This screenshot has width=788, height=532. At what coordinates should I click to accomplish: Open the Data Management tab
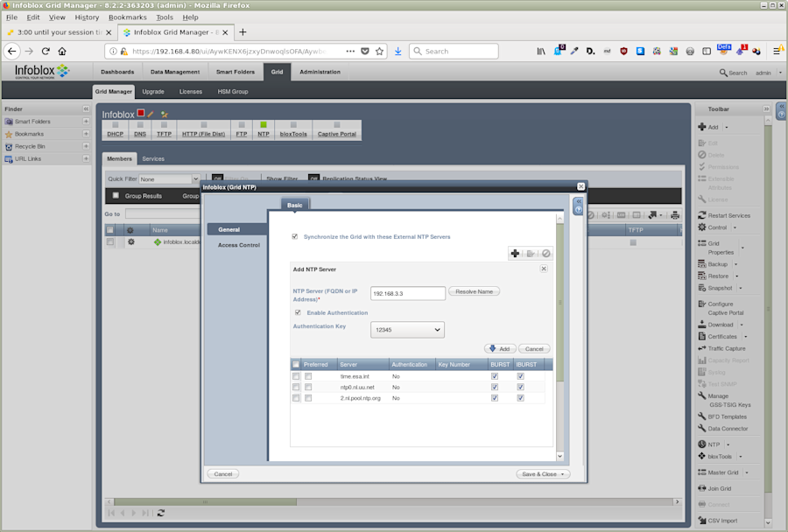point(175,72)
